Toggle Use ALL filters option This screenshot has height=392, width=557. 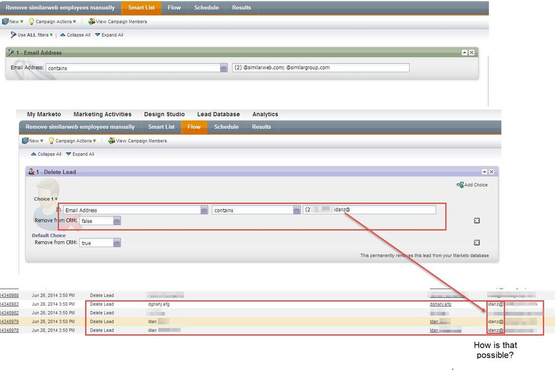click(32, 35)
